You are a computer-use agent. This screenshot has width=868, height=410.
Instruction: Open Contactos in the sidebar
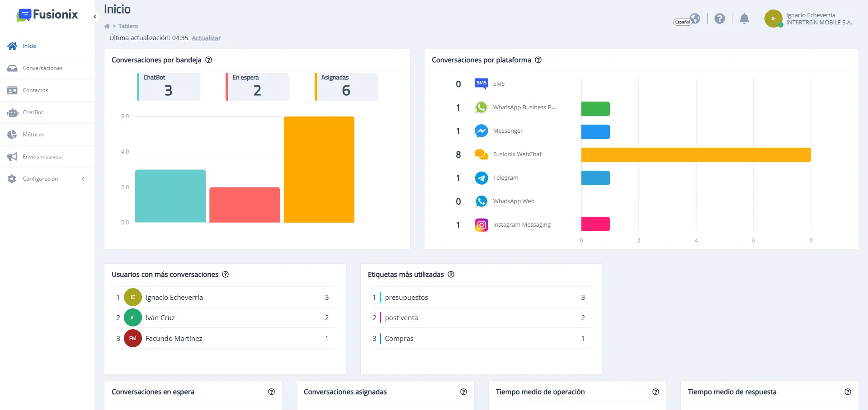click(47, 90)
